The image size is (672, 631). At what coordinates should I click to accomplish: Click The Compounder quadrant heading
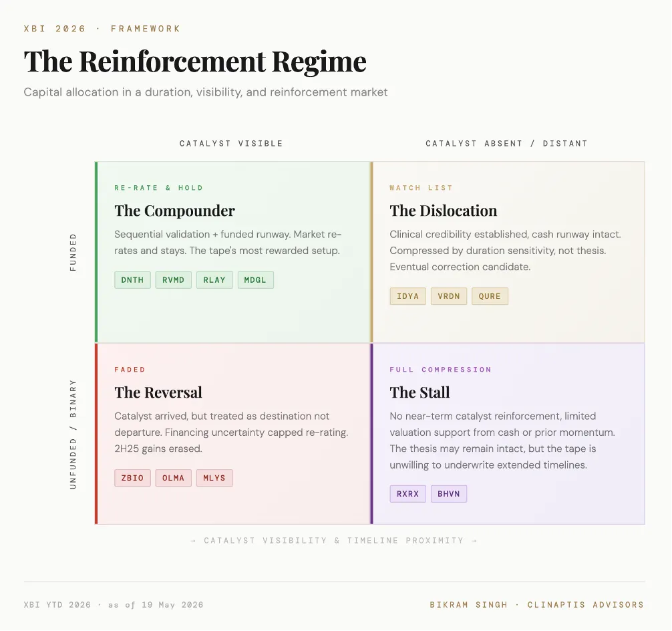(x=174, y=211)
